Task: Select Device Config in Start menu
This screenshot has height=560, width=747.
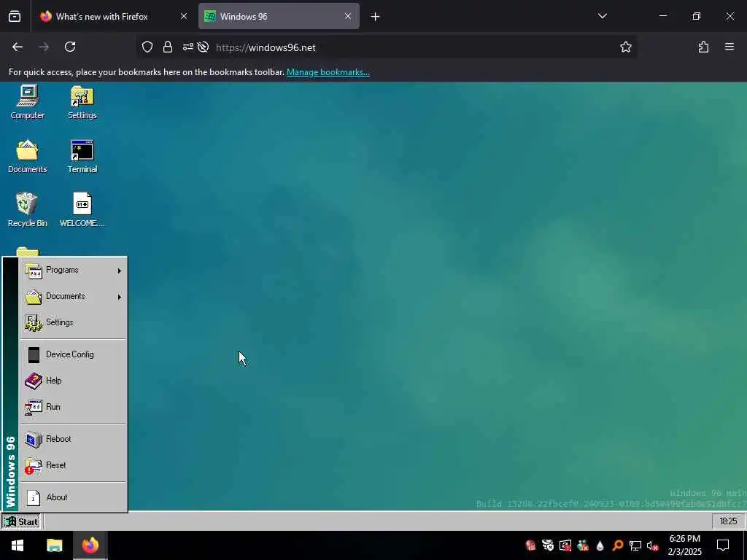Action: click(x=72, y=355)
